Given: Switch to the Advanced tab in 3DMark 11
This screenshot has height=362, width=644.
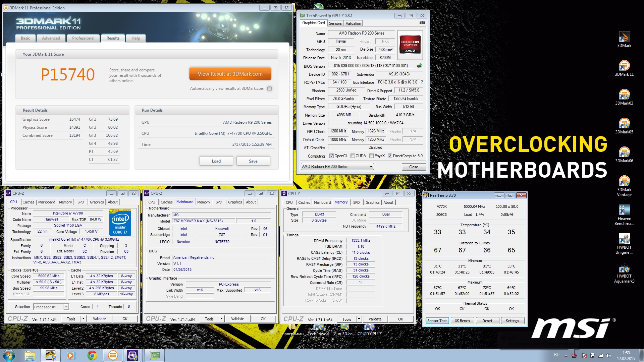Looking at the screenshot, I should click(51, 38).
